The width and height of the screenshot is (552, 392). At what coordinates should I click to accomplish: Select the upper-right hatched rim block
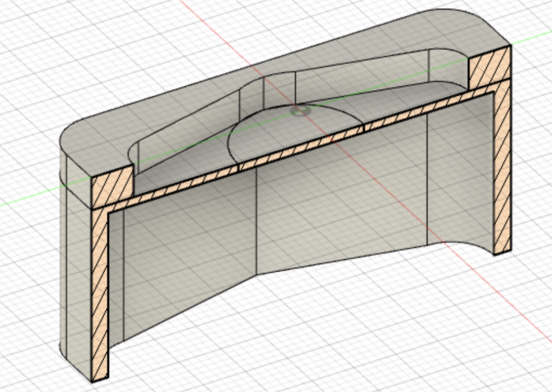pyautogui.click(x=490, y=67)
